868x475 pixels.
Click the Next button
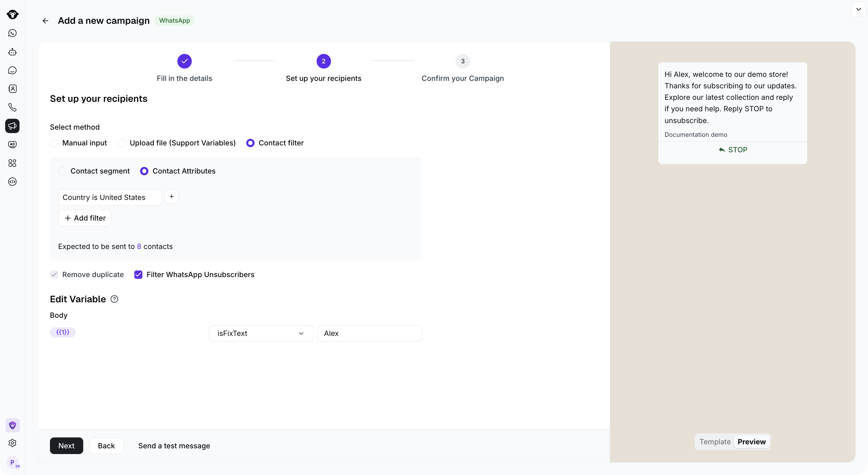66,446
